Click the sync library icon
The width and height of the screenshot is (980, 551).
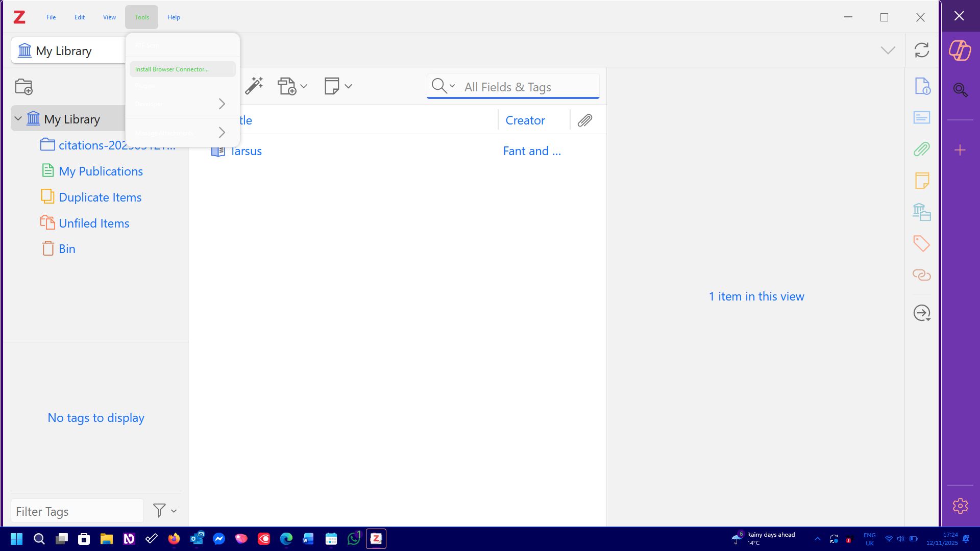pyautogui.click(x=921, y=50)
